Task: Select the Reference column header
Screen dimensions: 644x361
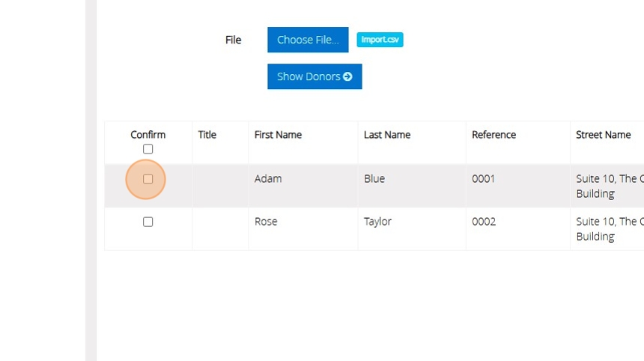Action: coord(493,135)
